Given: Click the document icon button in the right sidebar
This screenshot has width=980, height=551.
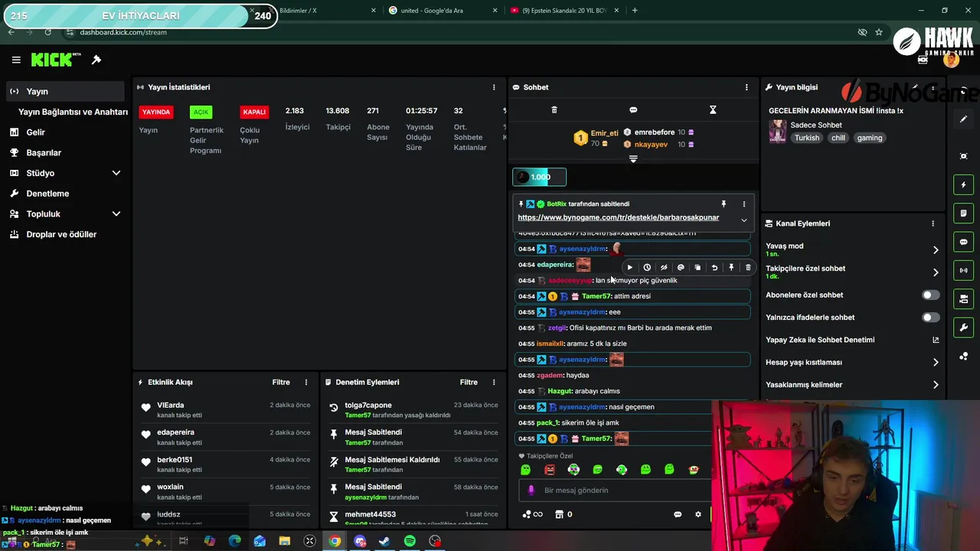Looking at the screenshot, I should click(964, 214).
